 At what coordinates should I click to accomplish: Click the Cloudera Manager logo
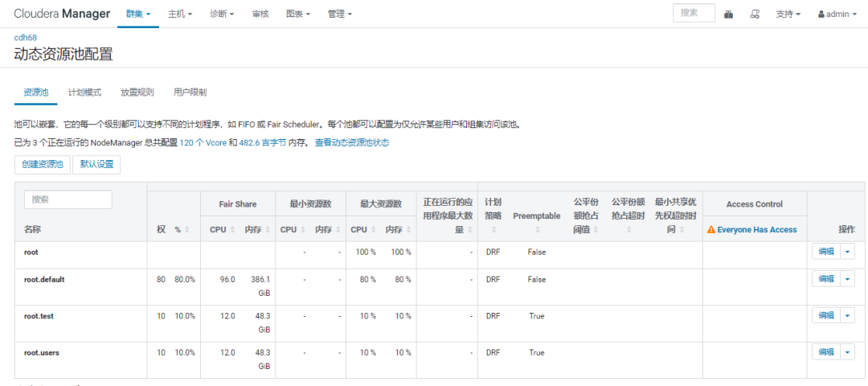pyautogui.click(x=62, y=14)
